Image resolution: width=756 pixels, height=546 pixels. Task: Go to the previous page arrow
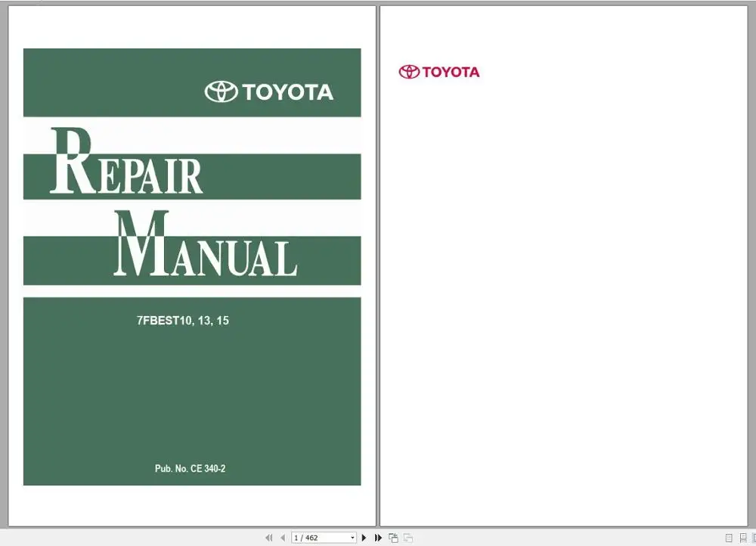281,537
